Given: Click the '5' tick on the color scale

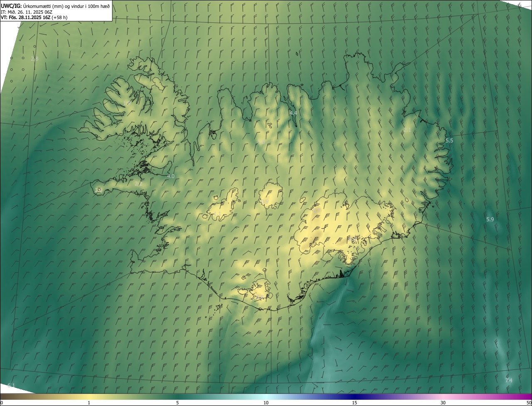Looking at the screenshot, I should point(177,403).
